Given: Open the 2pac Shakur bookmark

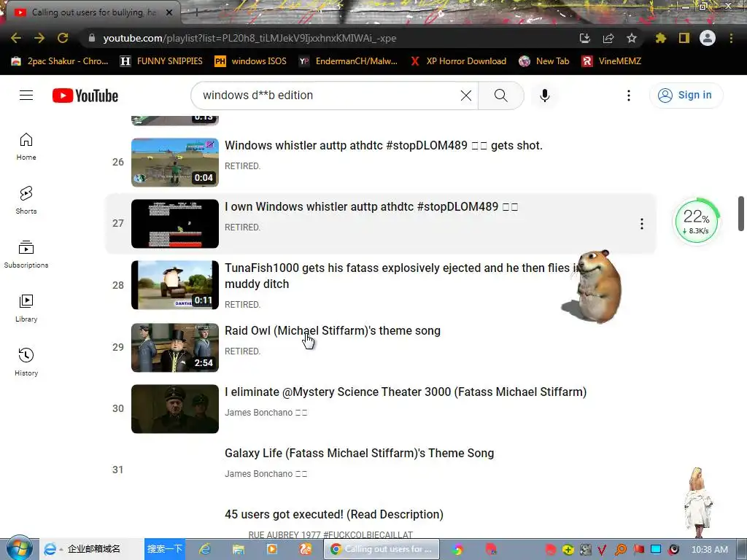Looking at the screenshot, I should 60,61.
